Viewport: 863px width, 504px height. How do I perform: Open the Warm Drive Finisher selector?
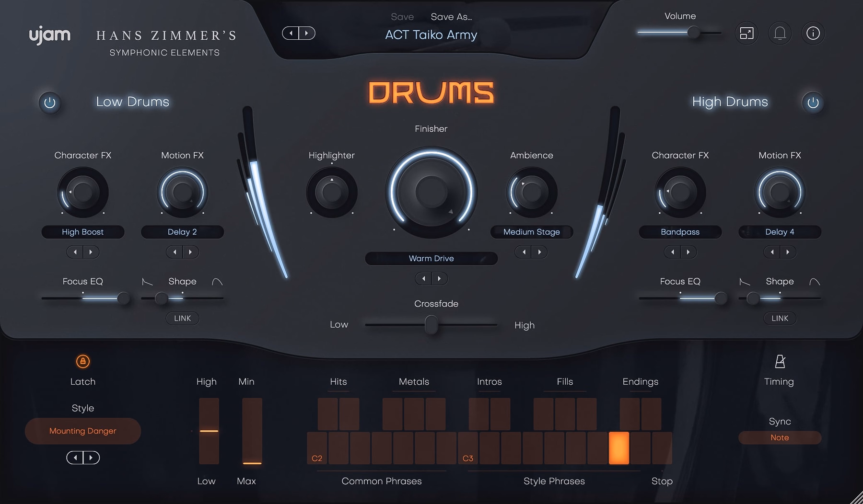431,259
